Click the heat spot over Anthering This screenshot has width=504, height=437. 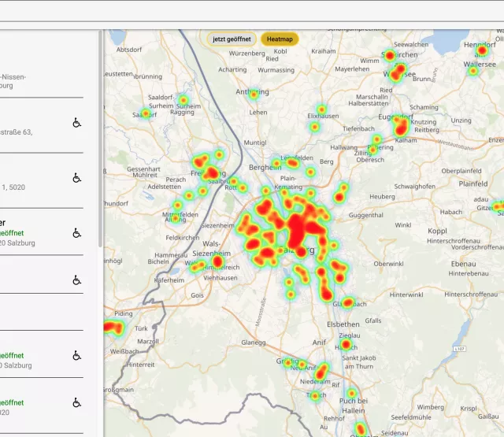click(x=254, y=94)
